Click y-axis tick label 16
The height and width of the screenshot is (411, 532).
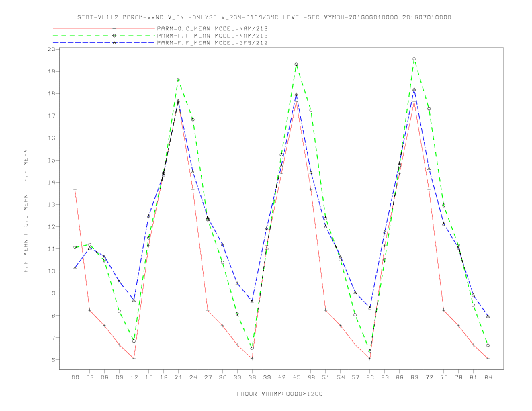[x=52, y=138]
